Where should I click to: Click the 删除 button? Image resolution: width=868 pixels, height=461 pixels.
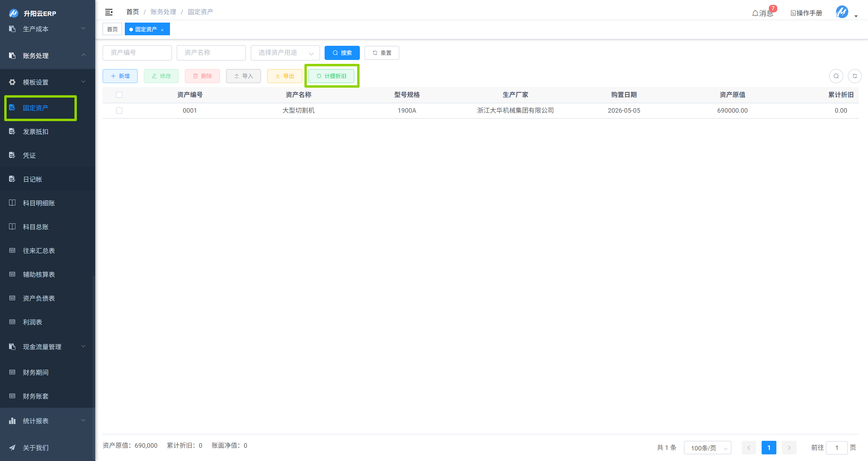point(202,76)
